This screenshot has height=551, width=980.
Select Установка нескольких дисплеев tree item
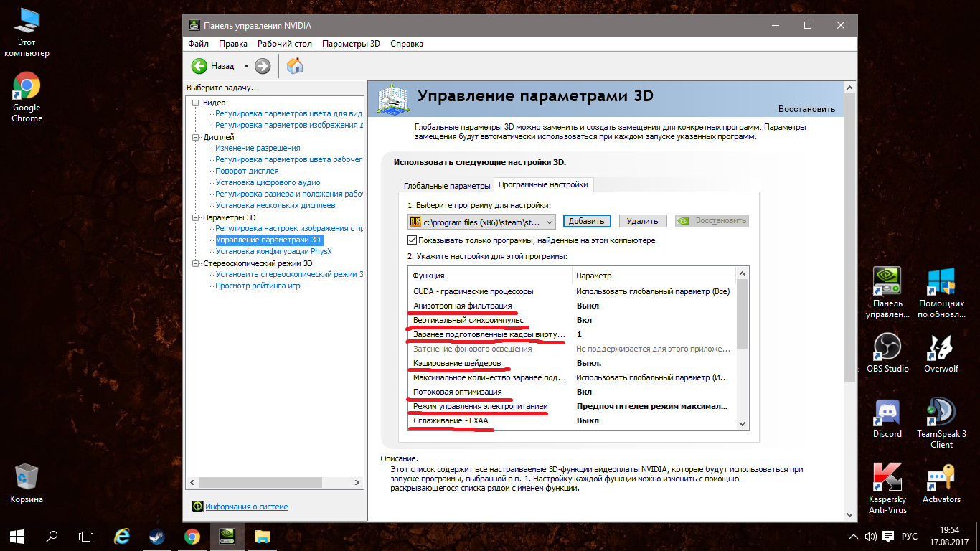275,205
